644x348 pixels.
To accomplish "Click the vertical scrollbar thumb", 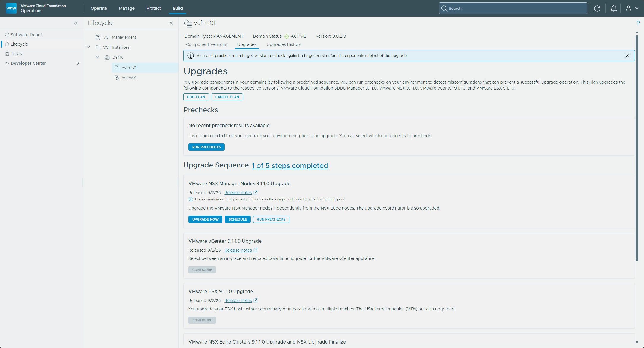I will [x=637, y=148].
